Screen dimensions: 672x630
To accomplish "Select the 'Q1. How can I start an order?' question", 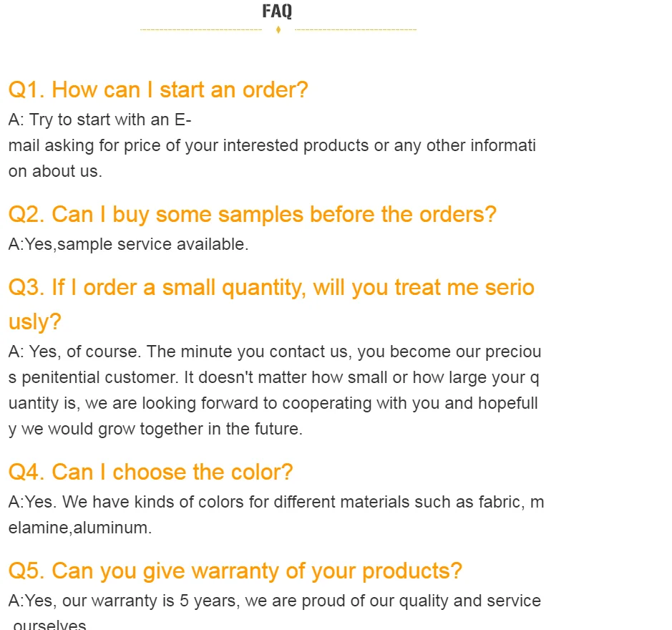I will [x=158, y=90].
